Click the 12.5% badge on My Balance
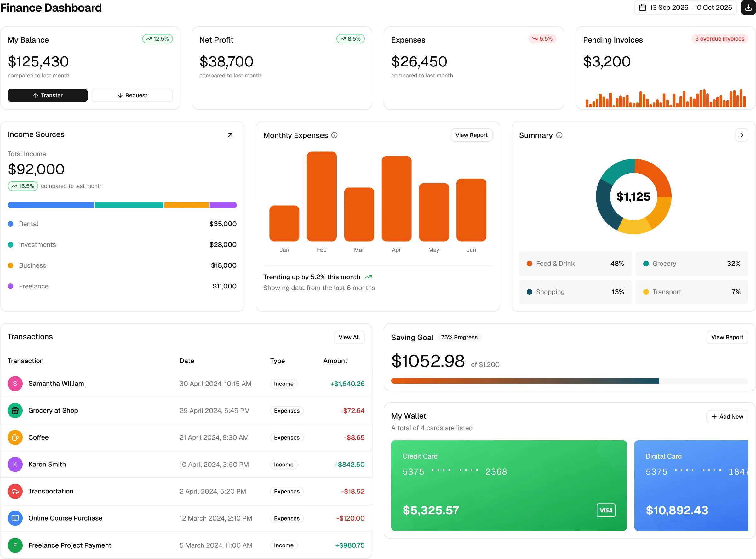The width and height of the screenshot is (756, 559). click(157, 38)
